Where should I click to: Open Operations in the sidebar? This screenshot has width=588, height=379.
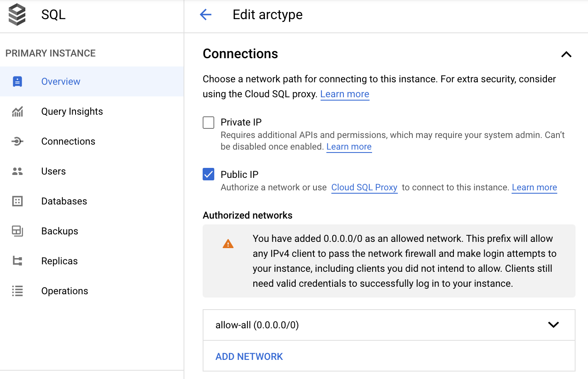(92, 291)
